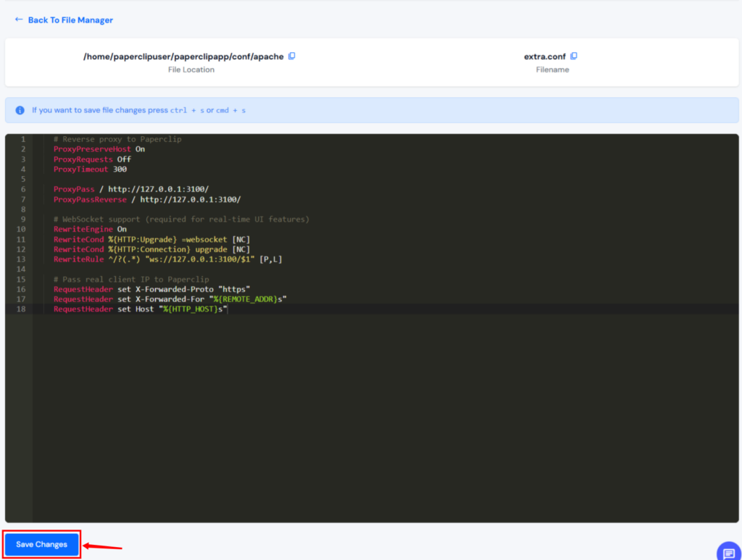Click line number 18 in gutter

(21, 309)
